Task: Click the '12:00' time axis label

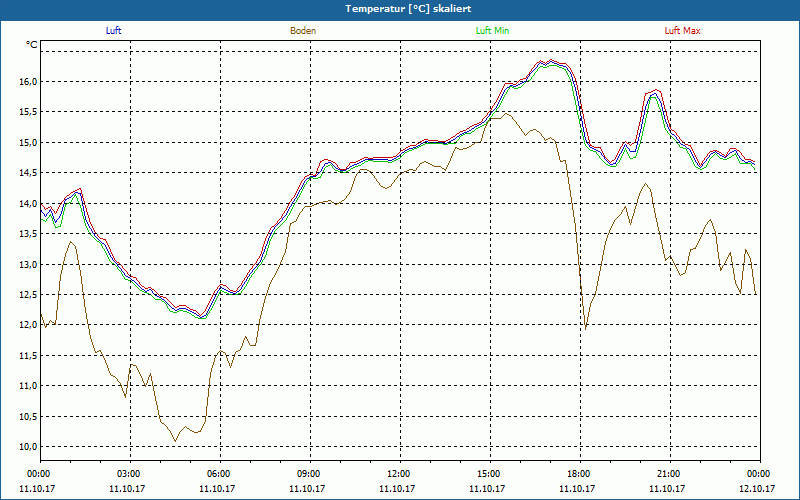Action: (x=400, y=474)
